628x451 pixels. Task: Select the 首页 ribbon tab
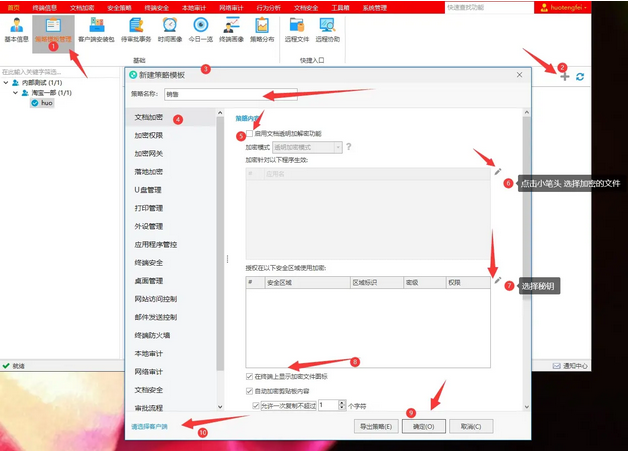tap(14, 8)
